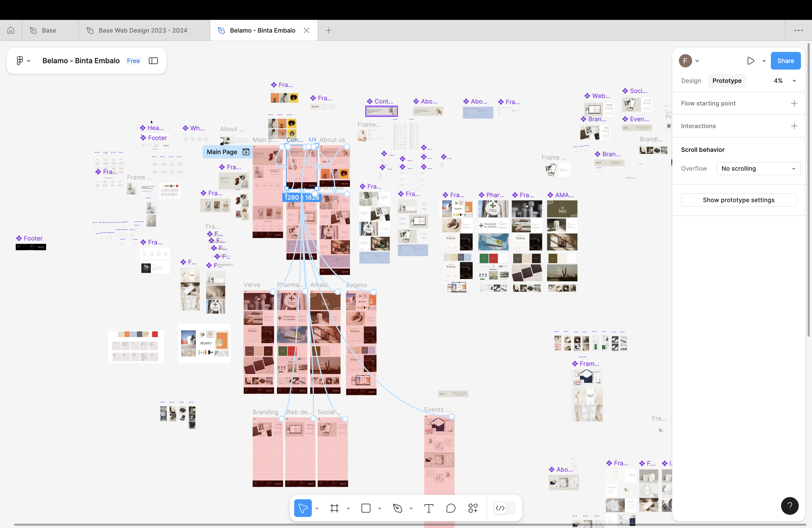Select the Comment tool
The height and width of the screenshot is (528, 812).
(x=451, y=508)
